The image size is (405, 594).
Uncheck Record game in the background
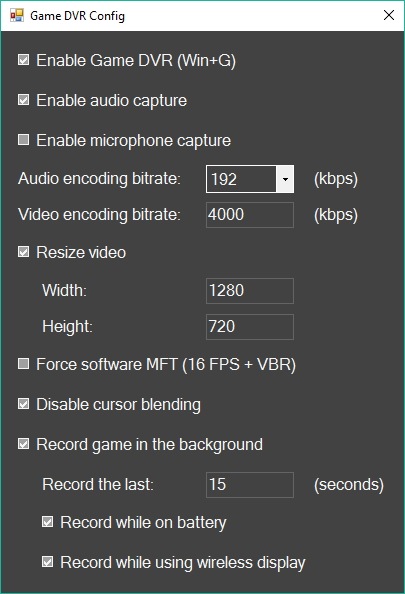[23, 444]
